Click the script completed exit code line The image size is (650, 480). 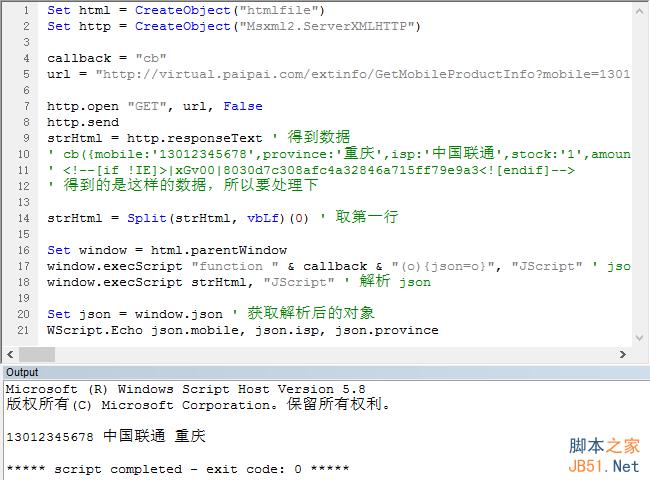(x=177, y=468)
